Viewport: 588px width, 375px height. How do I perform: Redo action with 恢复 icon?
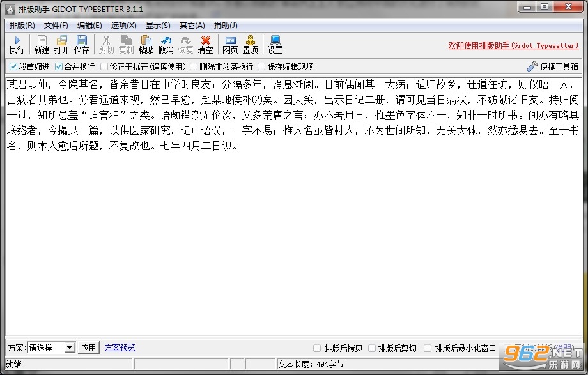pos(185,45)
